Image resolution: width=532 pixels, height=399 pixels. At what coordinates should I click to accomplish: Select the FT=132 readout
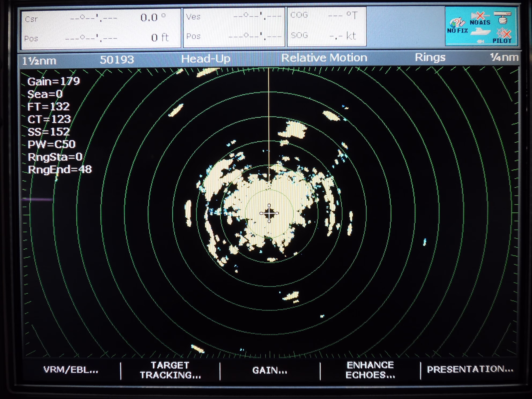point(49,107)
